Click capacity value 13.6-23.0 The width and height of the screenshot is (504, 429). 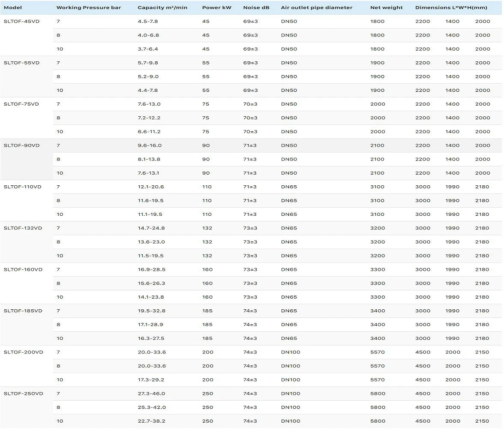click(151, 242)
